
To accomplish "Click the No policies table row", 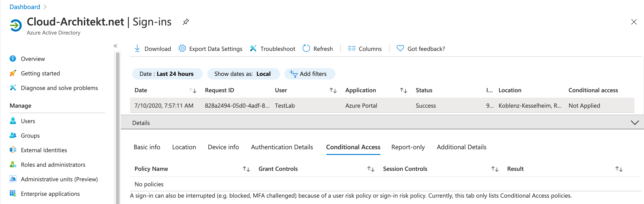I will [x=385, y=184].
